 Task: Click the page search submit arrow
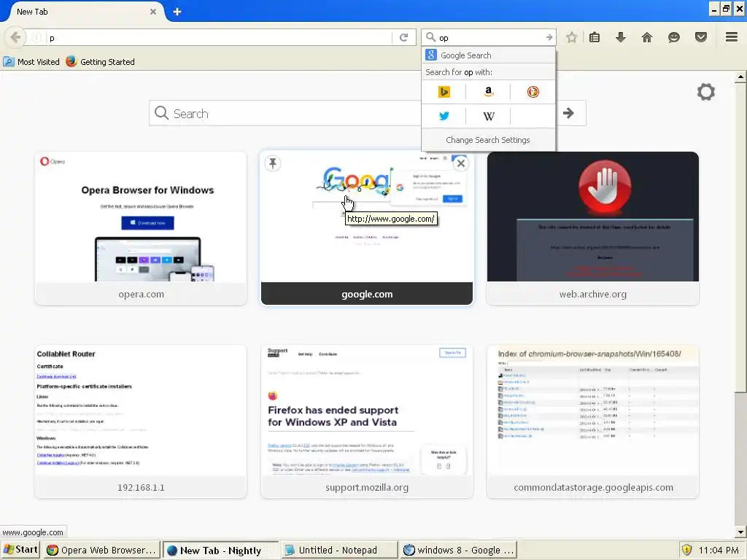pos(568,113)
